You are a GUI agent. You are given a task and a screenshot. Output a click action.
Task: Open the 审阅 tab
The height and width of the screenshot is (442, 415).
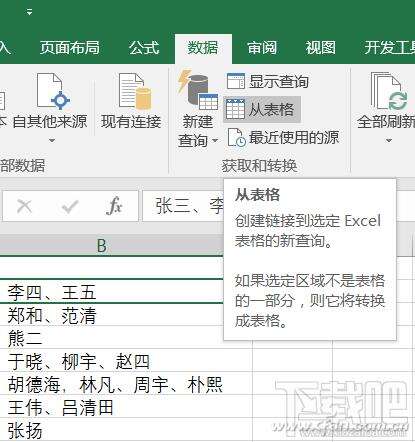(262, 48)
